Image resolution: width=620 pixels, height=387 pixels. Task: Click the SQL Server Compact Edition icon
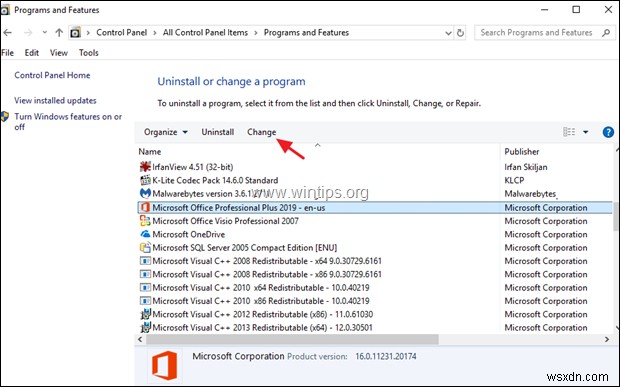coord(145,247)
